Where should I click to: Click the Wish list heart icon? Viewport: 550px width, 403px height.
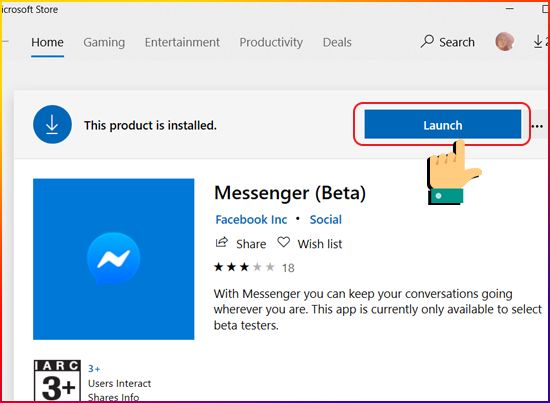pyautogui.click(x=283, y=242)
